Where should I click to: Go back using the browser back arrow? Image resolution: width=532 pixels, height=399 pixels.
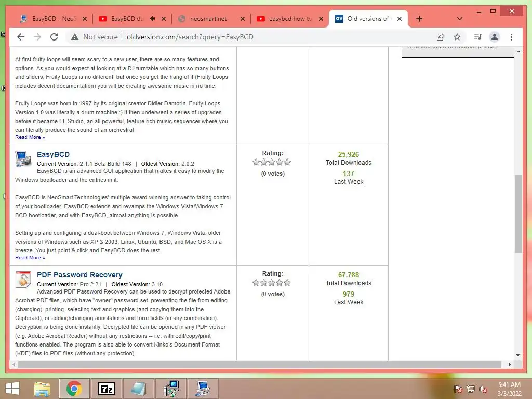click(21, 37)
